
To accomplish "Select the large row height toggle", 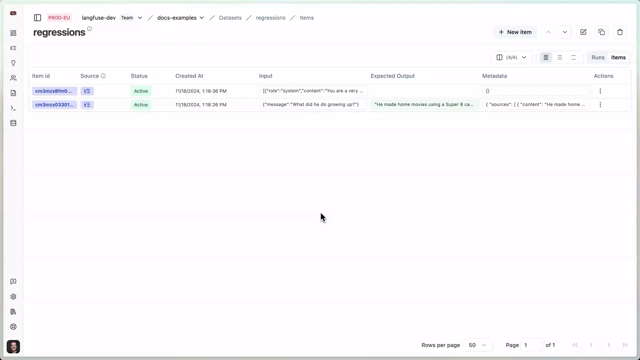I will click(573, 58).
